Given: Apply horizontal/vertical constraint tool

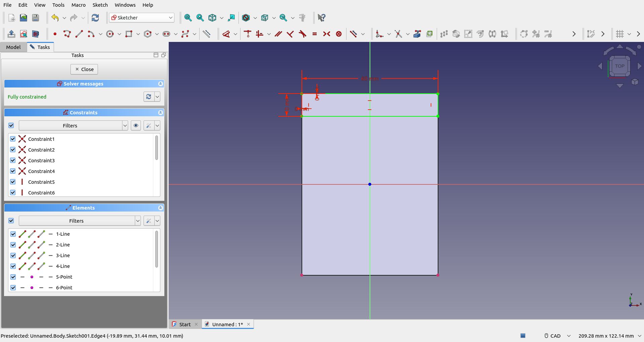Looking at the screenshot, I should coord(260,34).
